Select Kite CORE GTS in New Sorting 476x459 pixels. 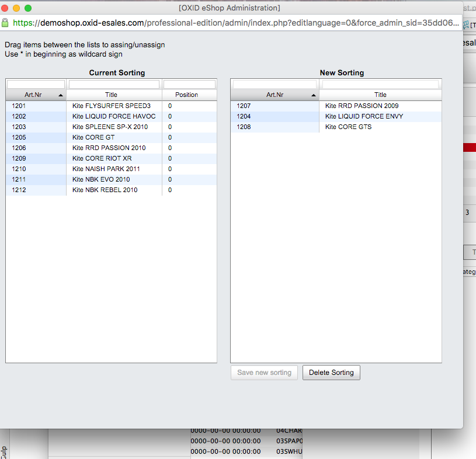pyautogui.click(x=348, y=127)
